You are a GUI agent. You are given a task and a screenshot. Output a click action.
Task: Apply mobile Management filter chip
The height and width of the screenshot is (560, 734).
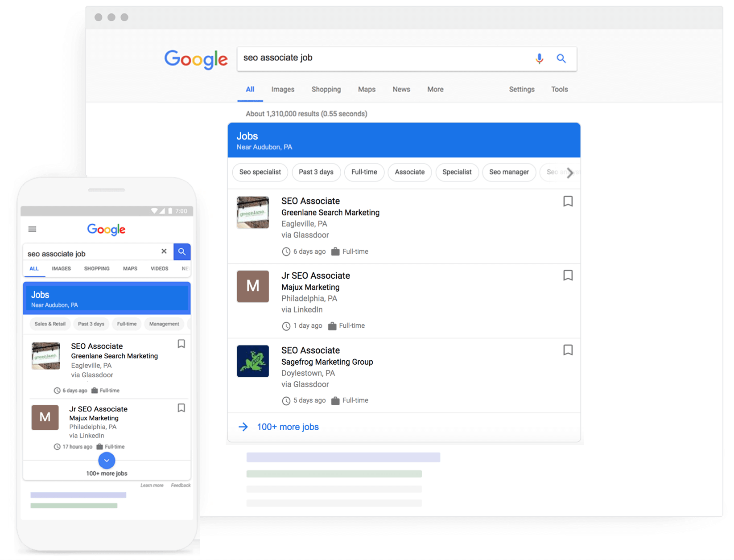click(x=164, y=324)
